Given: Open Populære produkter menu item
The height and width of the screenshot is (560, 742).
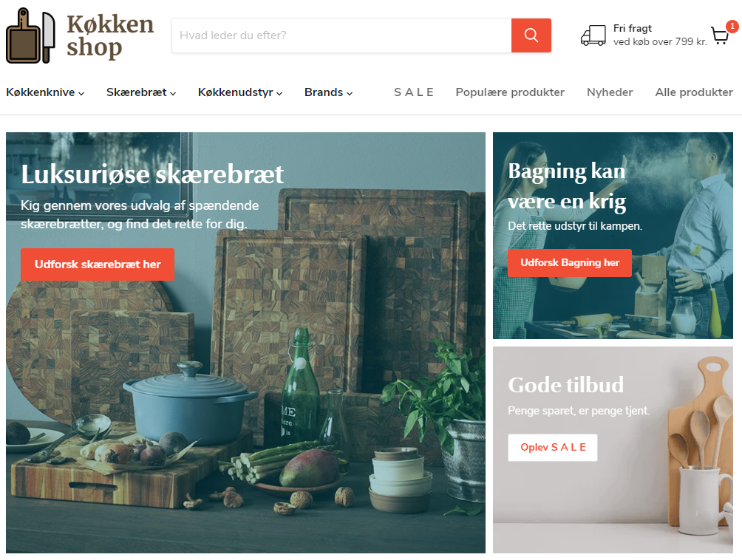Looking at the screenshot, I should coord(510,92).
